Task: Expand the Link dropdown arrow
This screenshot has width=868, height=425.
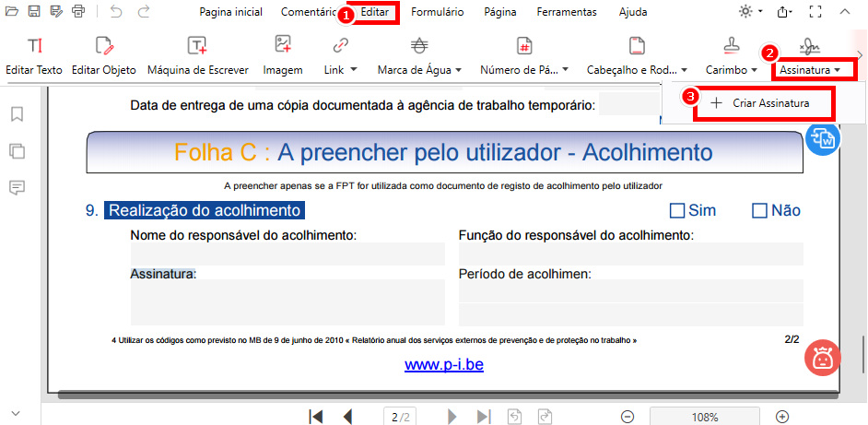Action: 353,70
